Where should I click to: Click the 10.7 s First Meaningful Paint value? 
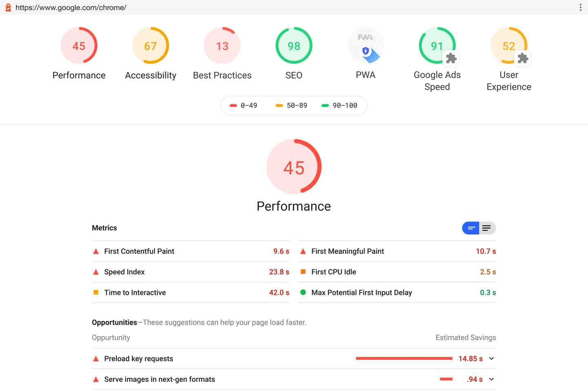click(486, 251)
